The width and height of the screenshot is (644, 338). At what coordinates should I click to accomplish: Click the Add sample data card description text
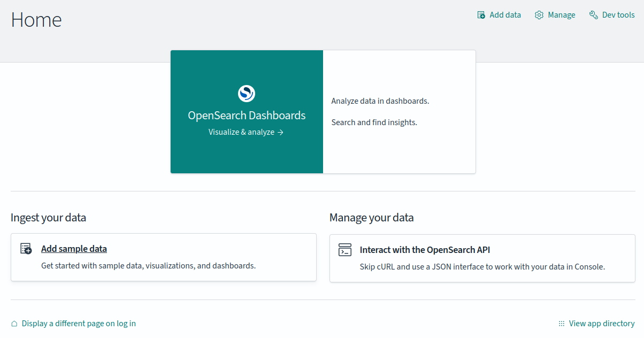[149, 265]
